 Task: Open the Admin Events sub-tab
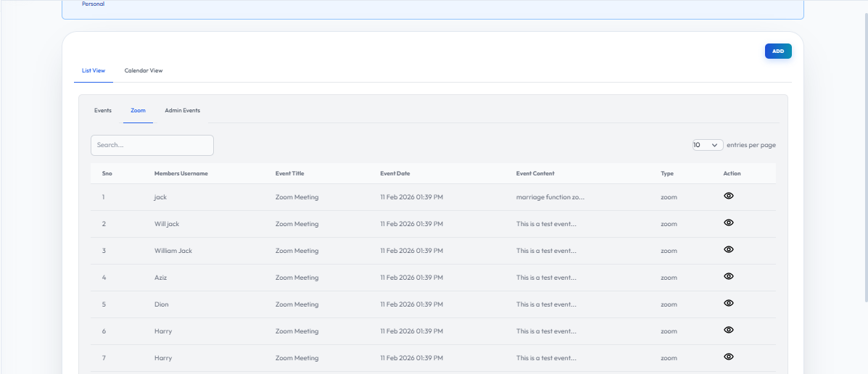[x=182, y=111]
